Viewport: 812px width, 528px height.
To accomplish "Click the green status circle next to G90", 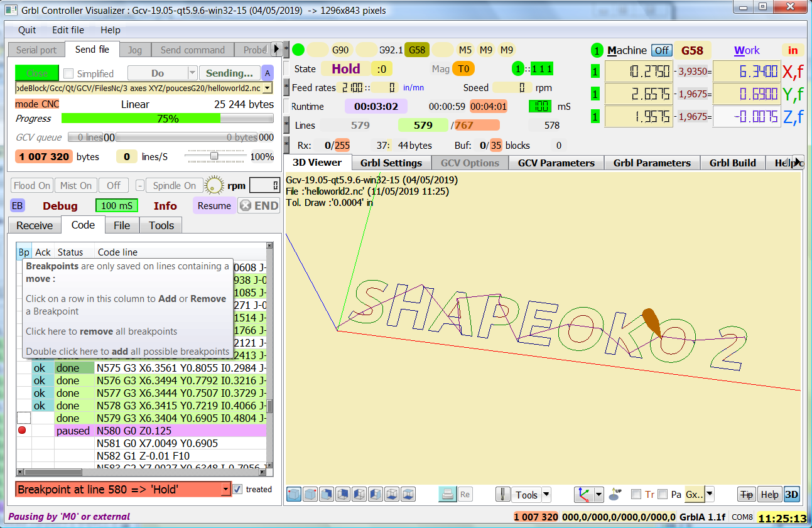I will tap(298, 50).
